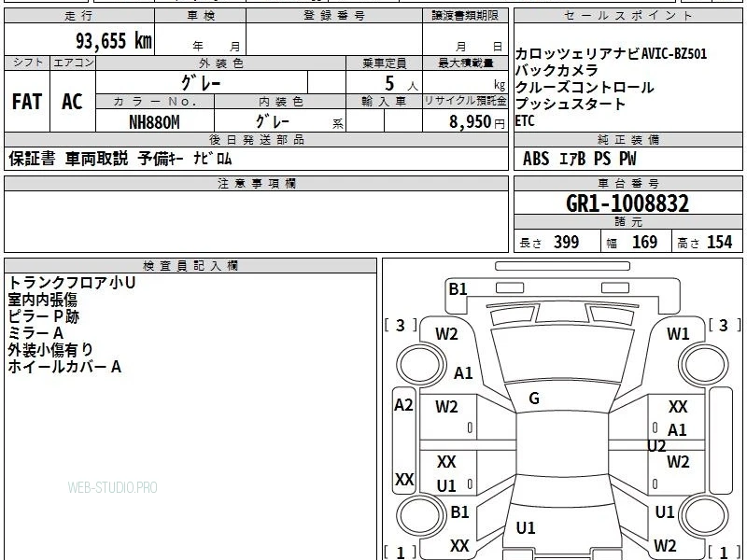Click the リサイクル預託金 header cell
This screenshot has height=560, width=747.
[465, 102]
